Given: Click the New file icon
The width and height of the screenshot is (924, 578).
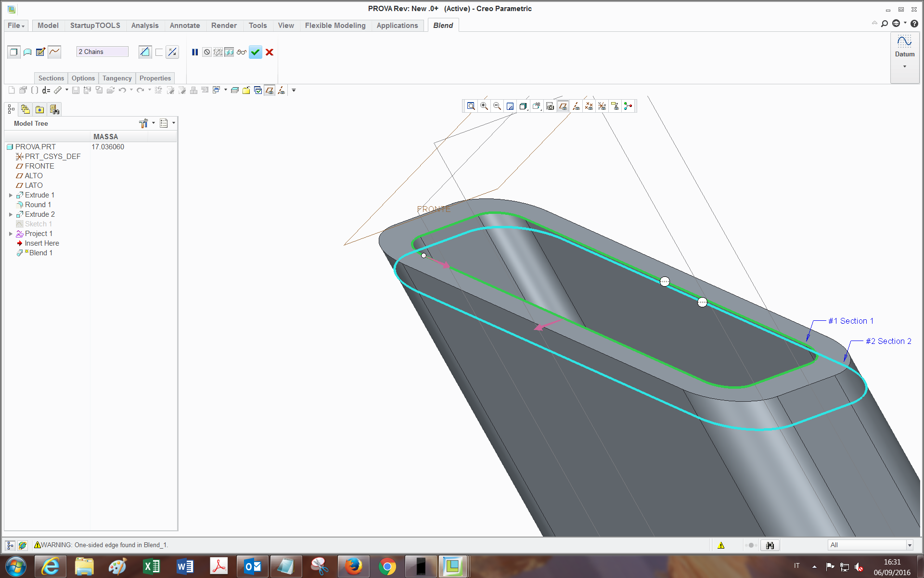Looking at the screenshot, I should click(12, 90).
